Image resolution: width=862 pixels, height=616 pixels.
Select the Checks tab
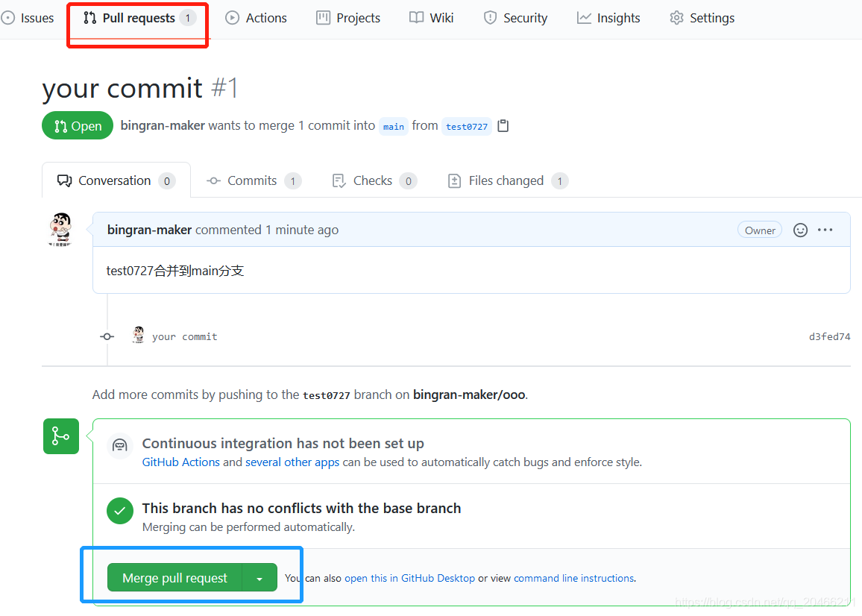(x=374, y=180)
